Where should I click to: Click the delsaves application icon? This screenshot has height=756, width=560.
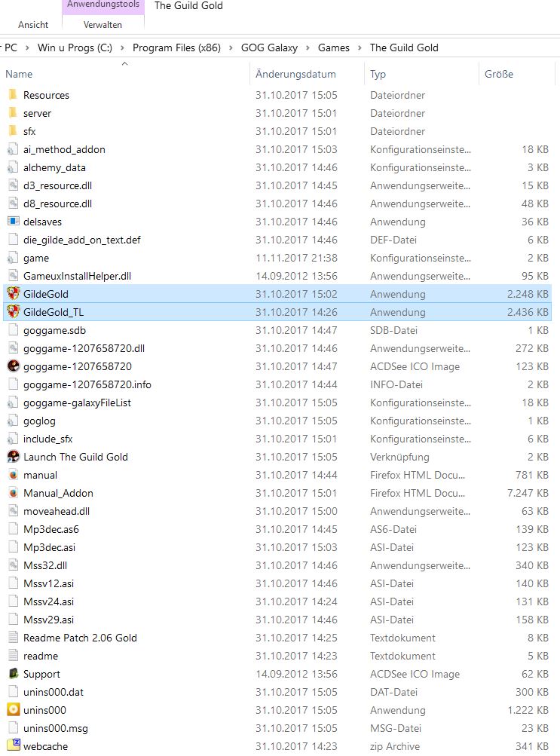coord(13,222)
